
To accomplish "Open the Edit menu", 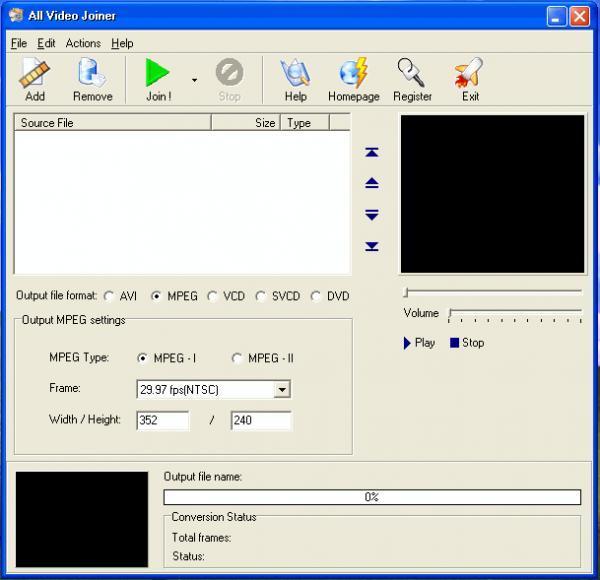I will pos(46,43).
